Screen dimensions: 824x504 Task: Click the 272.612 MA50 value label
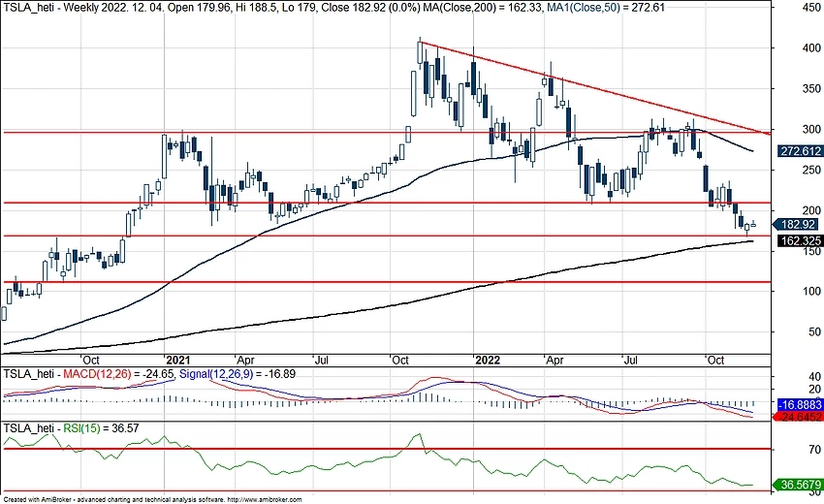point(800,151)
